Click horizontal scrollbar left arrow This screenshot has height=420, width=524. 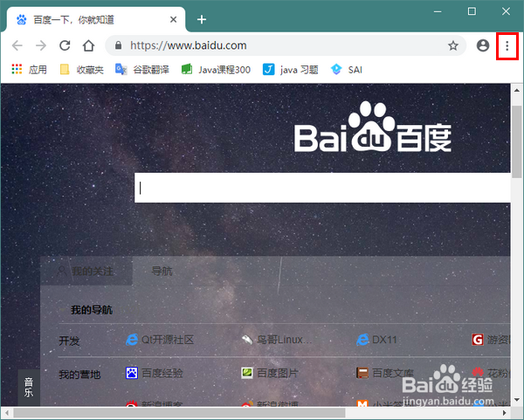7,413
